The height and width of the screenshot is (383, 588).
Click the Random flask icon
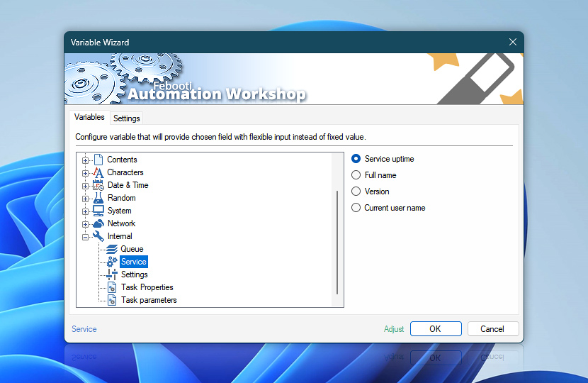coord(98,198)
